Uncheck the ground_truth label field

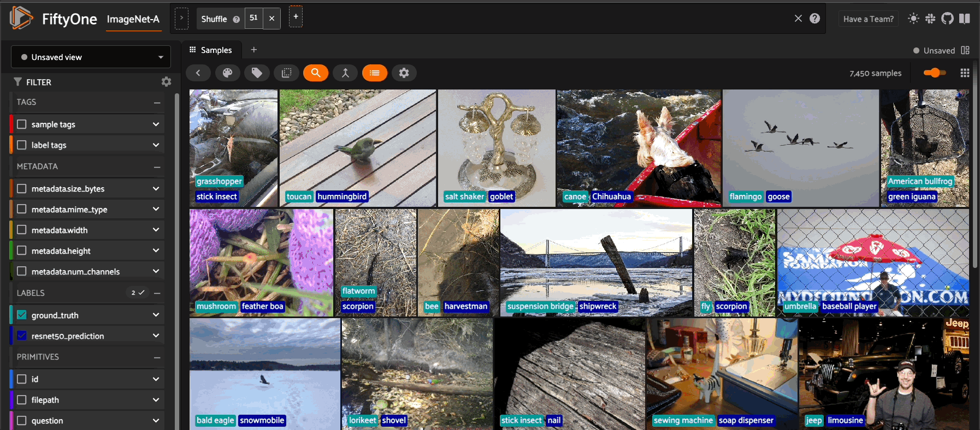(x=22, y=315)
